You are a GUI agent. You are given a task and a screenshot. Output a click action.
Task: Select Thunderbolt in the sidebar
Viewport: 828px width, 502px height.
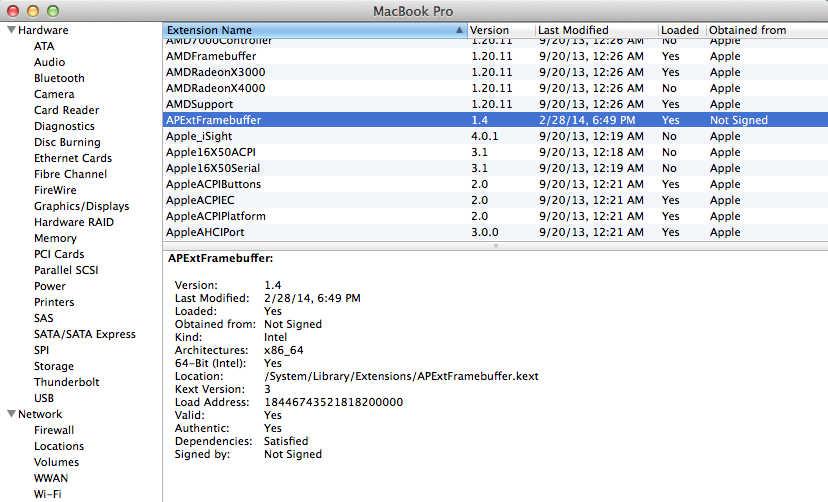[67, 382]
